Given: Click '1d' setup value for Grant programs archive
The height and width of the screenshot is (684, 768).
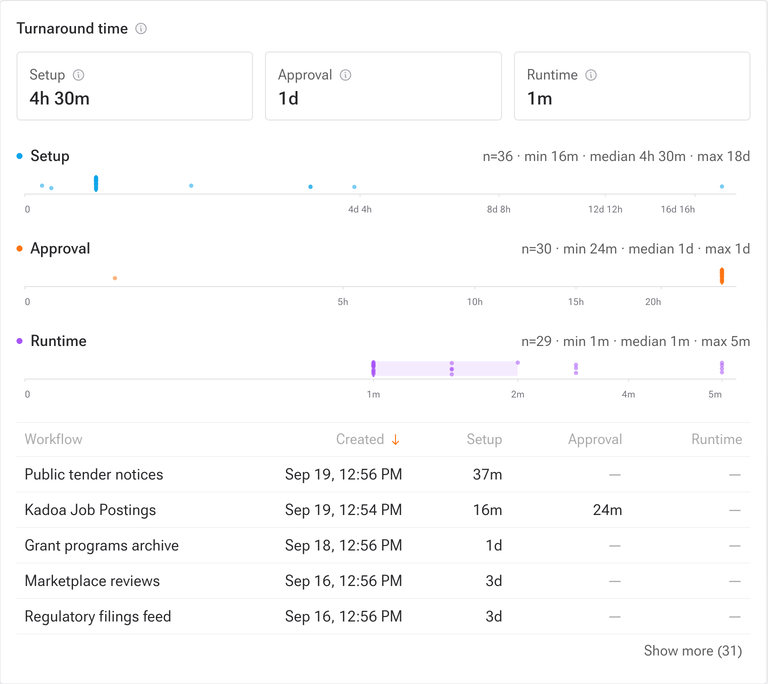Looking at the screenshot, I should (494, 545).
